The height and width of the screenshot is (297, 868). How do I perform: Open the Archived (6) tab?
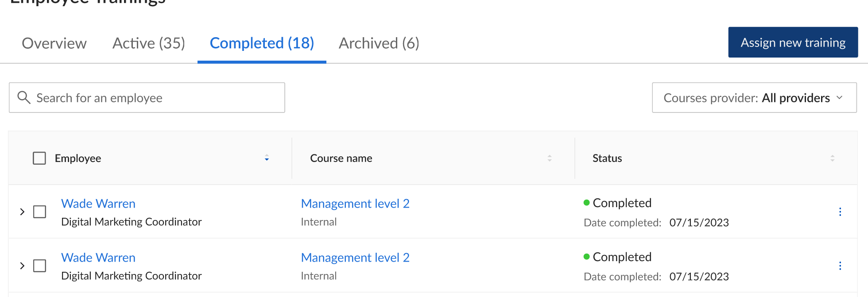pos(379,43)
